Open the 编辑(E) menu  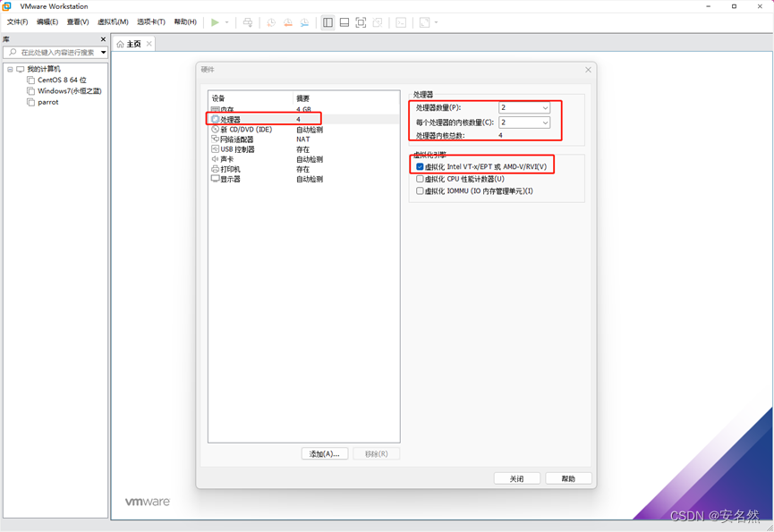click(x=47, y=22)
